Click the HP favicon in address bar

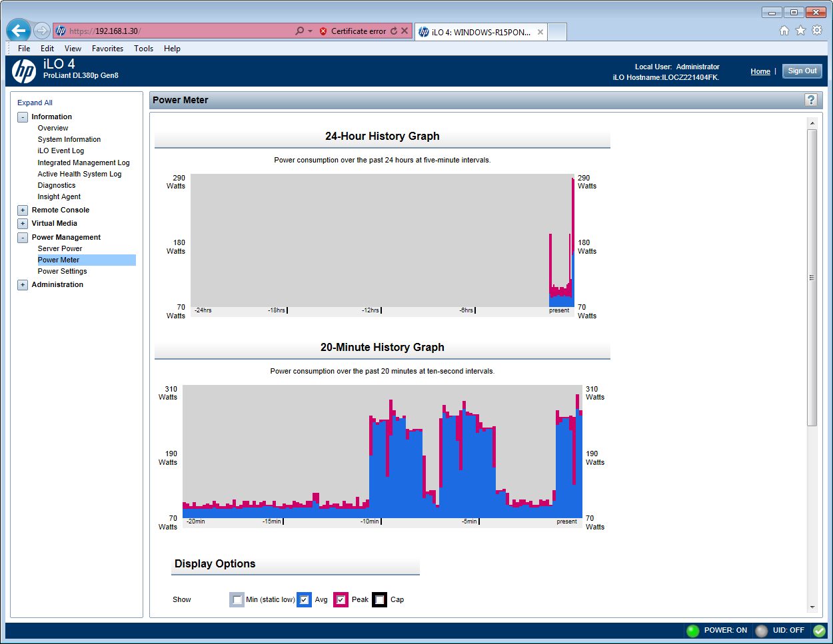(61, 31)
